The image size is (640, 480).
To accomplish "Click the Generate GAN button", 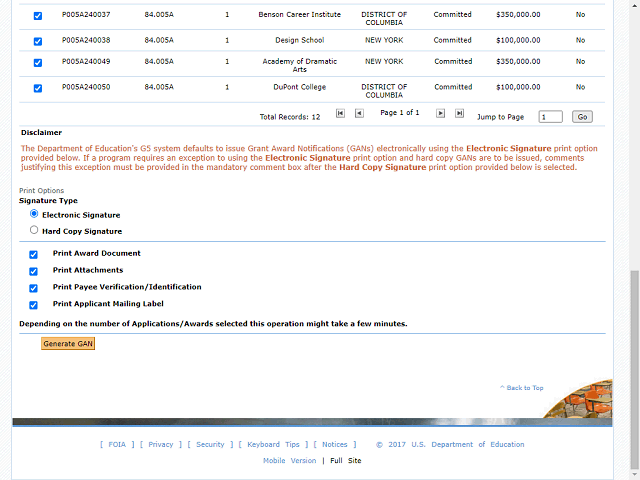I will 68,344.
